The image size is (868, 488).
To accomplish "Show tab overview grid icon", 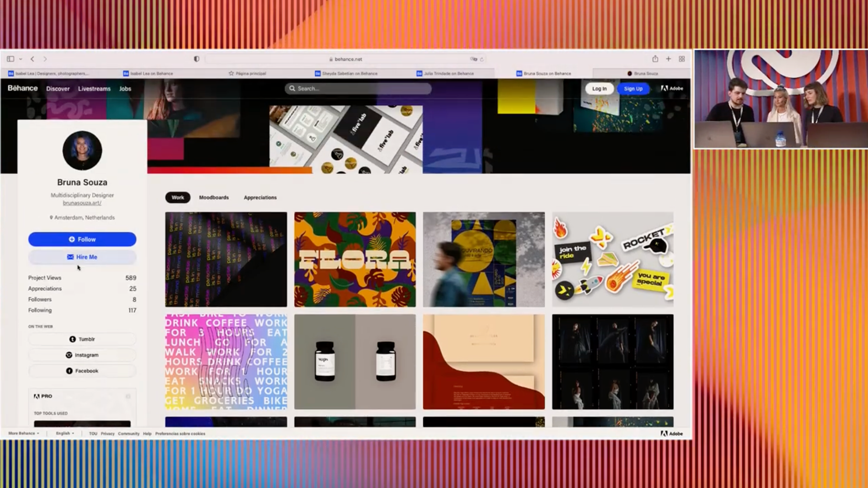I will click(682, 59).
